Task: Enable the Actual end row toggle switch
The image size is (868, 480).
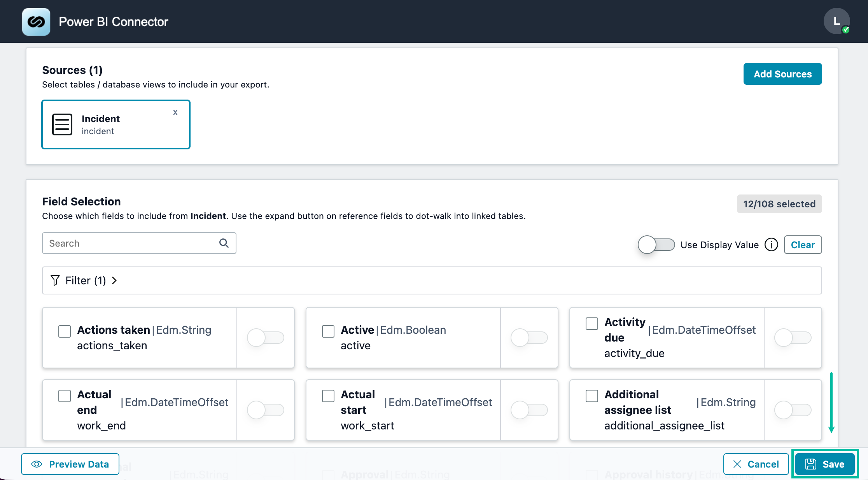Action: click(x=266, y=410)
